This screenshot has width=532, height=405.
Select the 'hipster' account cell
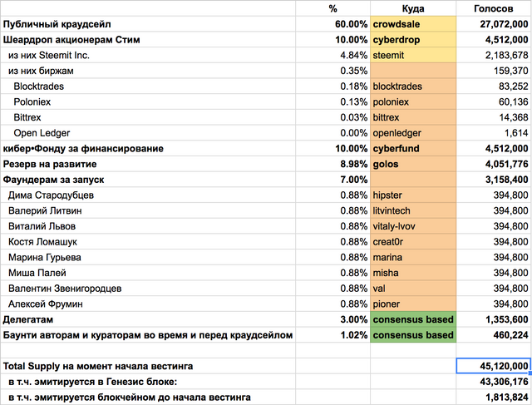tap(413, 195)
